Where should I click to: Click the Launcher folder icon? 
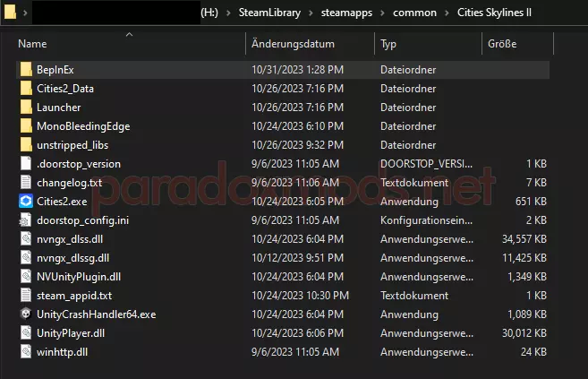click(26, 108)
